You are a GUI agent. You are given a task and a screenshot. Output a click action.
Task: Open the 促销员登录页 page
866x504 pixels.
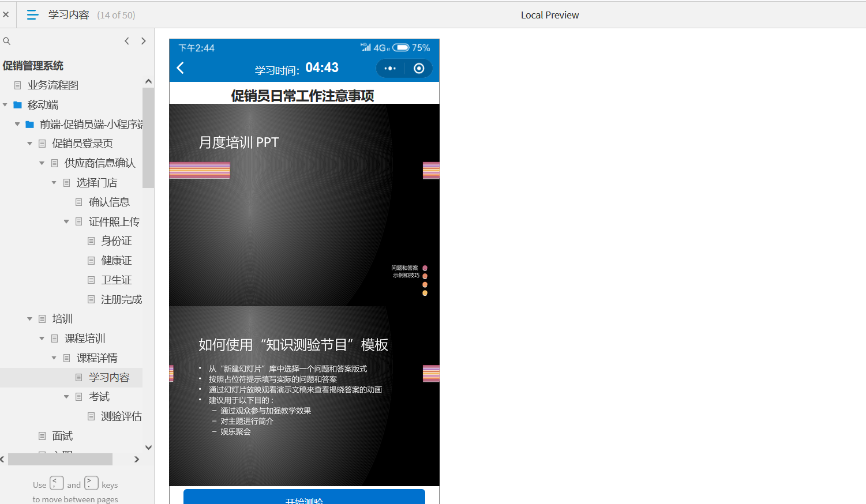(x=83, y=144)
